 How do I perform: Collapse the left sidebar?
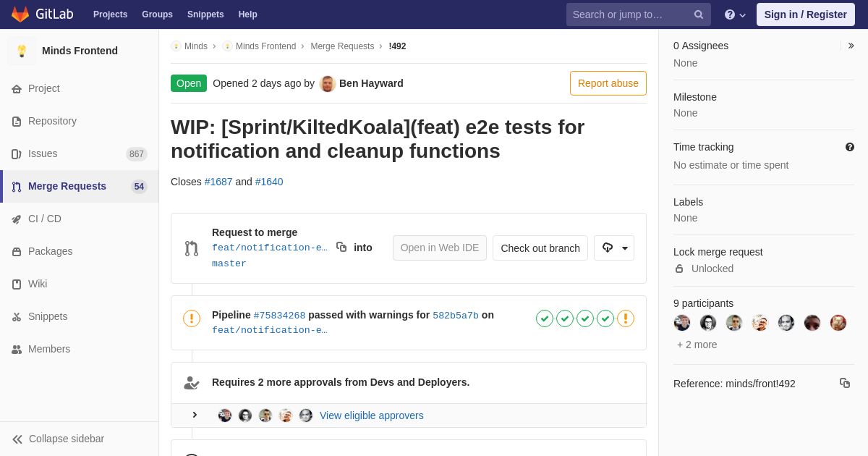[x=58, y=439]
